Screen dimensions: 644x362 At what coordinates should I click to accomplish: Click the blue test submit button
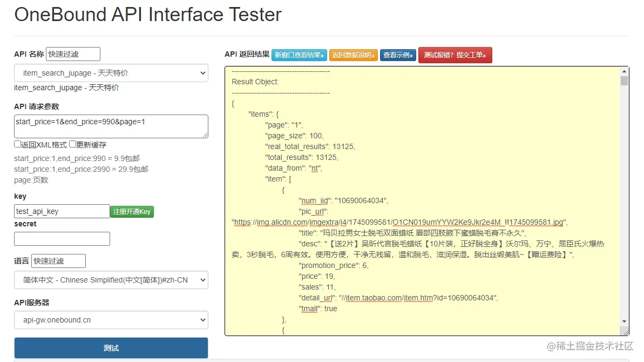(111, 348)
